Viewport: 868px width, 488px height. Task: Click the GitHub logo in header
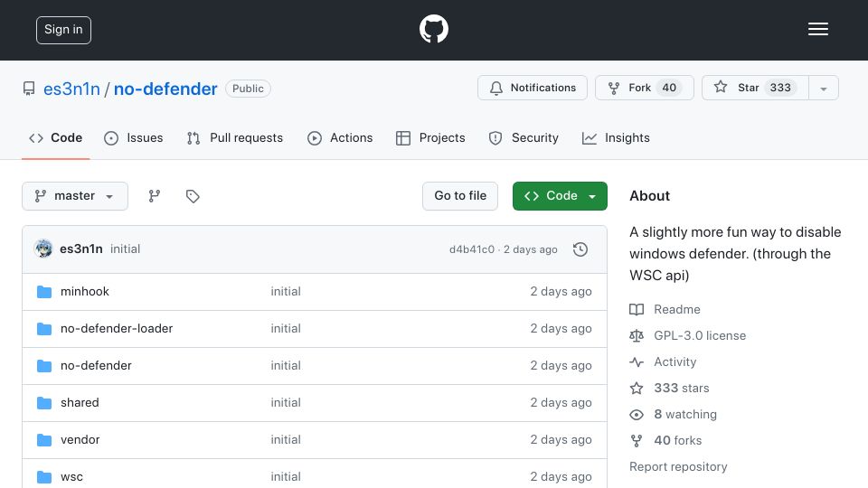(433, 29)
